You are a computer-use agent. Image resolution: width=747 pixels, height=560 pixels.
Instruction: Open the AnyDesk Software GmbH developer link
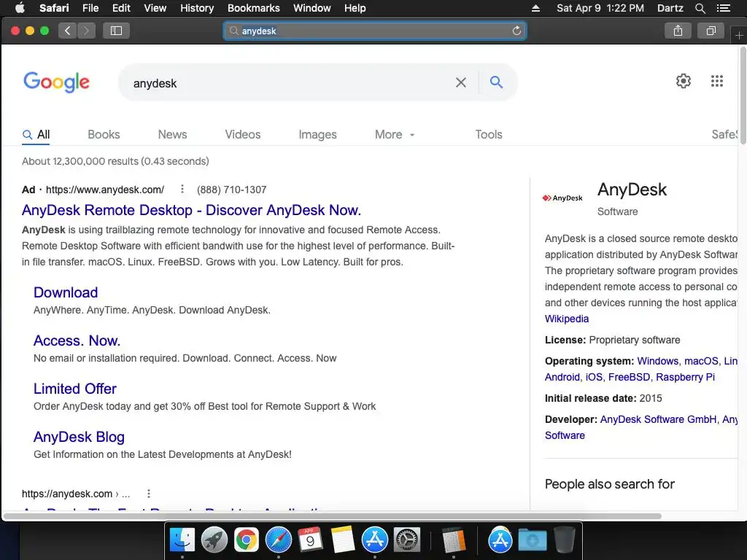(658, 419)
